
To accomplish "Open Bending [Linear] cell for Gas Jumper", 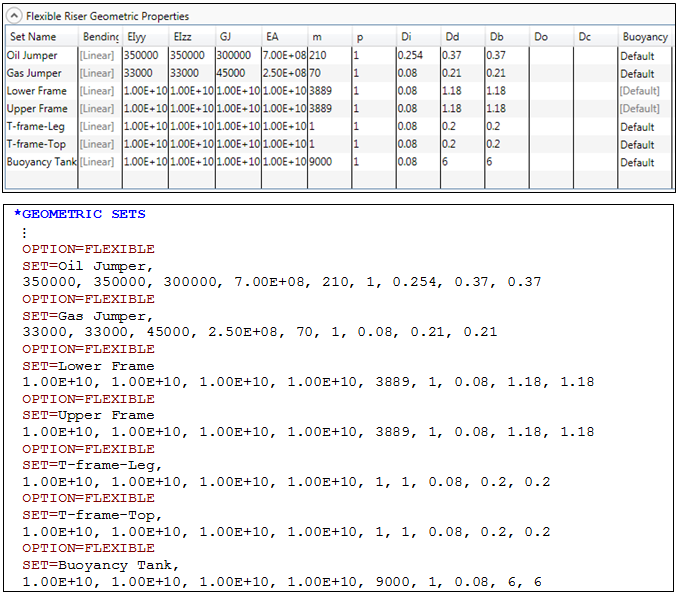I will pos(100,73).
